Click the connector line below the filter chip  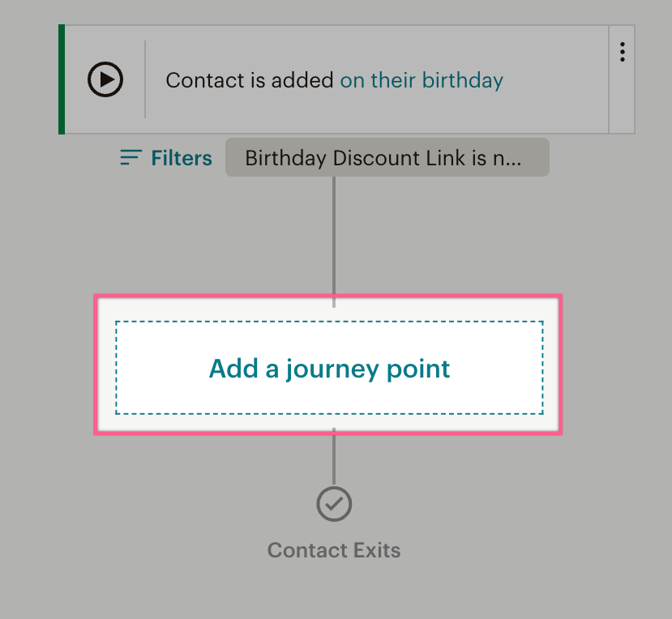point(333,235)
